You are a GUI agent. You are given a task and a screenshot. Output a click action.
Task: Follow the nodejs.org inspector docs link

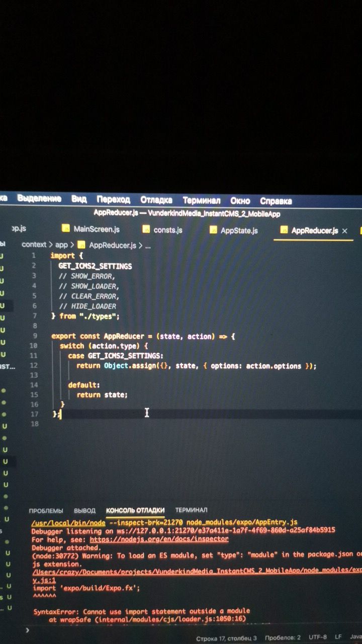coord(159,539)
